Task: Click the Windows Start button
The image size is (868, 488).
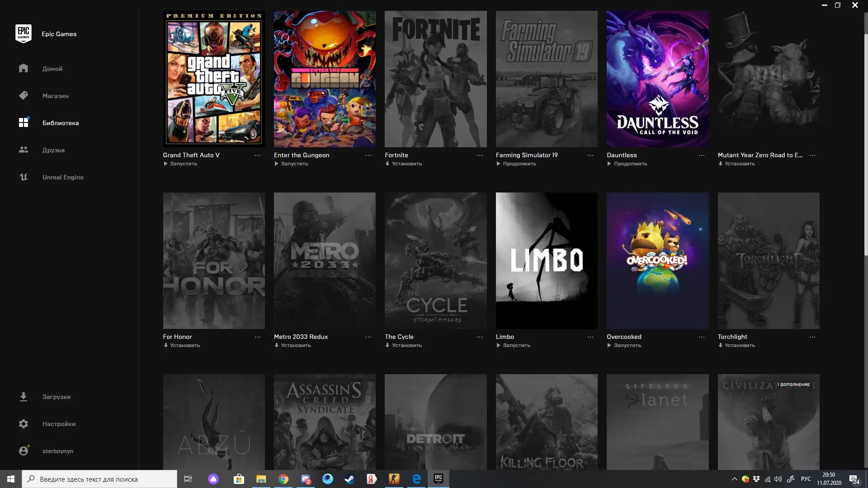Action: 11,479
